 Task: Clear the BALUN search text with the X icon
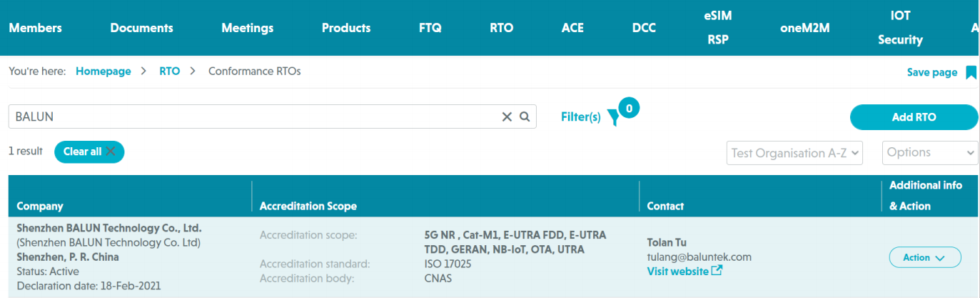pyautogui.click(x=507, y=116)
